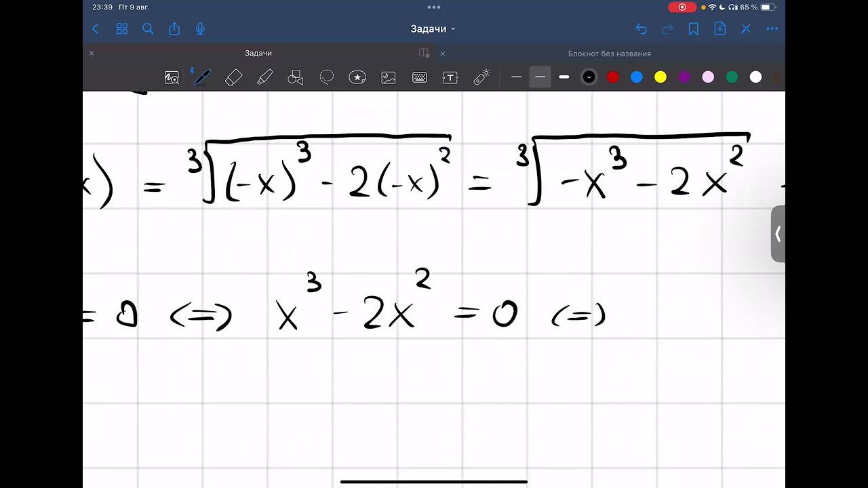
Task: Tap the home indicator bar
Action: point(434,482)
